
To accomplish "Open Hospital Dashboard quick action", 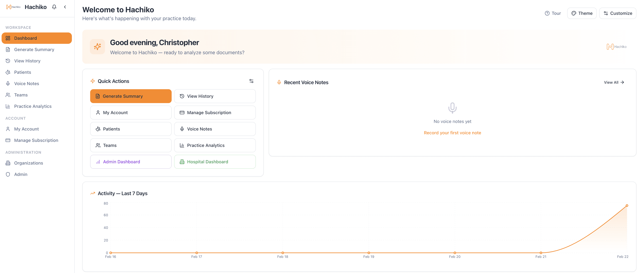I will [x=215, y=162].
